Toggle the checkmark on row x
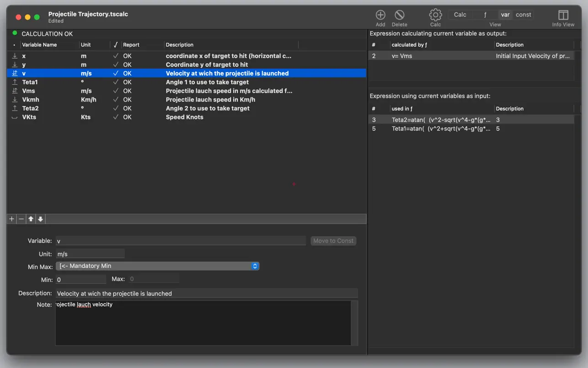 tap(116, 56)
